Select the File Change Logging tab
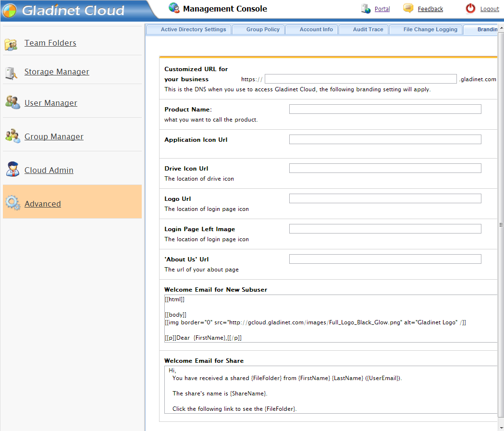The image size is (504, 431). point(426,30)
